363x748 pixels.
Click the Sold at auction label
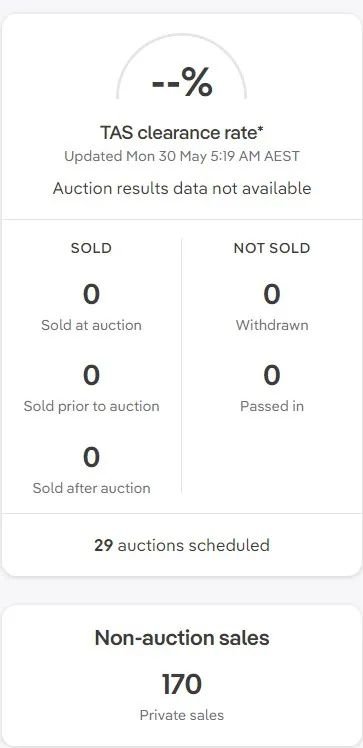[x=91, y=325]
